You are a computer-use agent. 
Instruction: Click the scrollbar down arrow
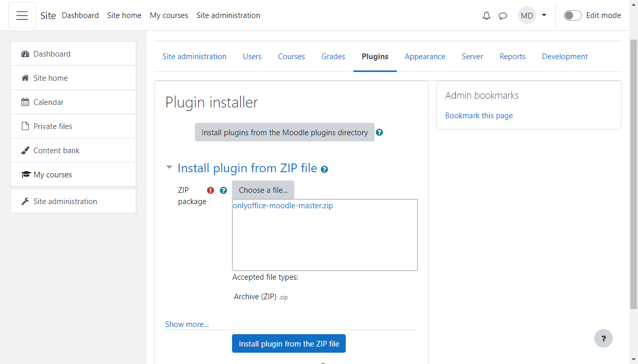[633, 359]
